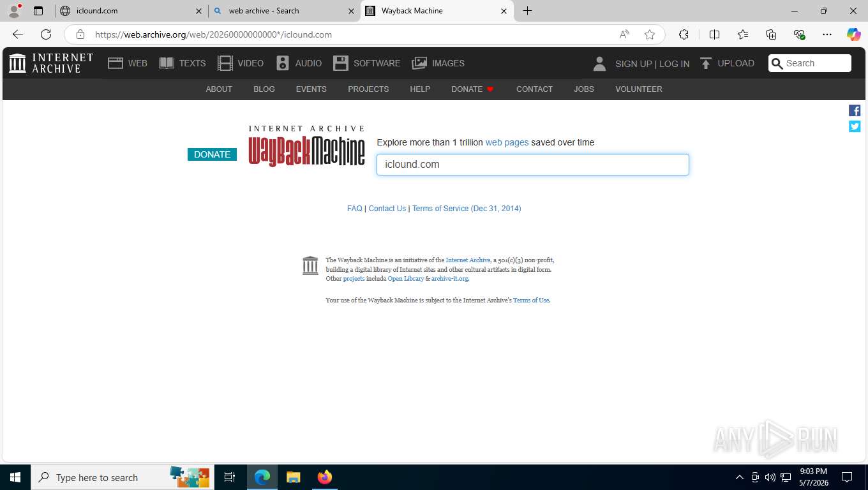The width and height of the screenshot is (868, 490).
Task: Open the Open Library link
Action: click(x=406, y=279)
